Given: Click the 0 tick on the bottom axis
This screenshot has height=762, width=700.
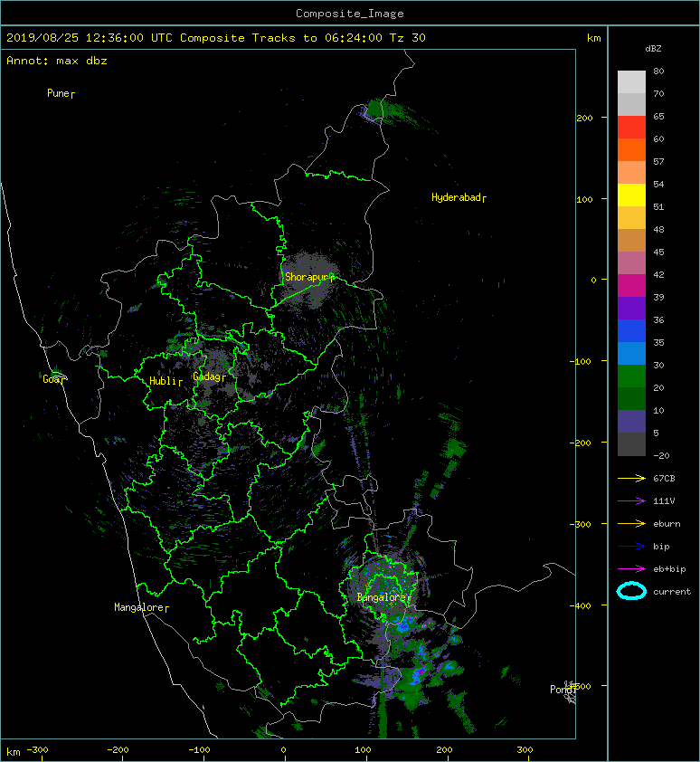Looking at the screenshot, I should click(284, 750).
